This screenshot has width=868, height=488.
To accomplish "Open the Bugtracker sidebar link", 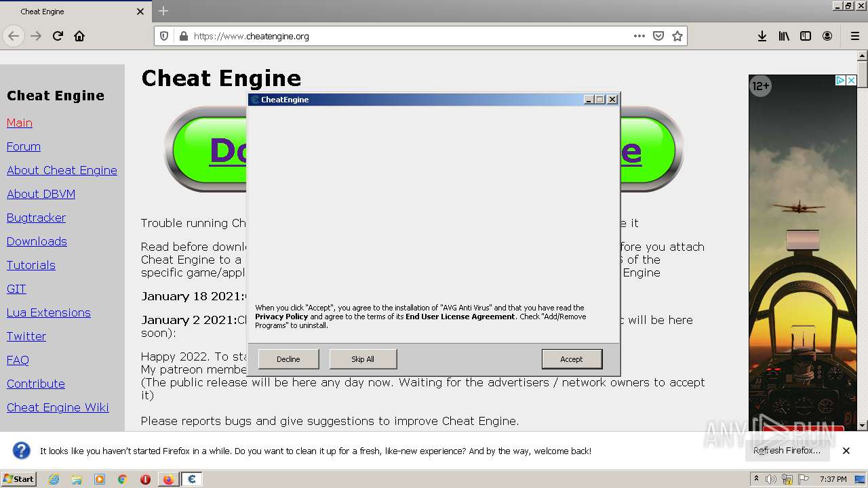I will [37, 218].
